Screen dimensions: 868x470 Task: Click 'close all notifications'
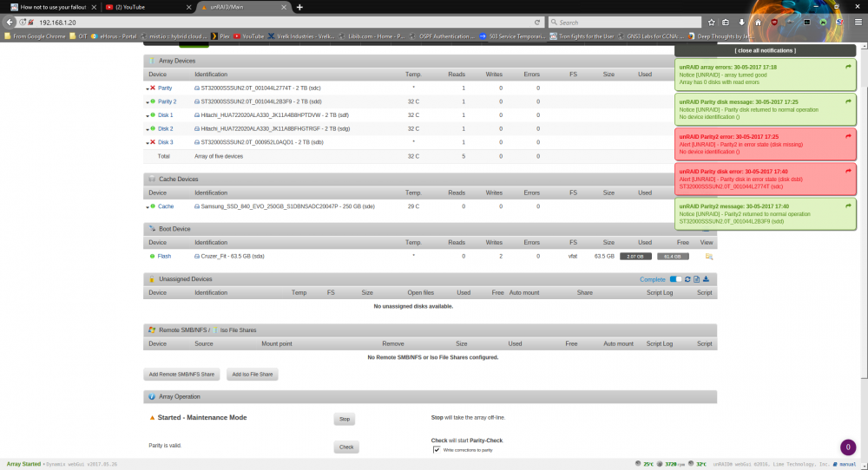click(765, 50)
